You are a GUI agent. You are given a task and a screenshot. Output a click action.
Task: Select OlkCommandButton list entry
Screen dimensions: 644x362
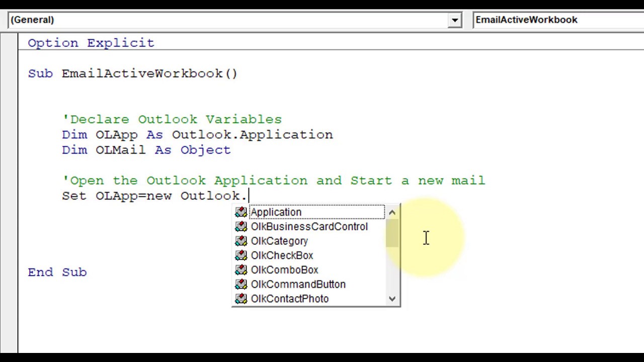tap(298, 285)
